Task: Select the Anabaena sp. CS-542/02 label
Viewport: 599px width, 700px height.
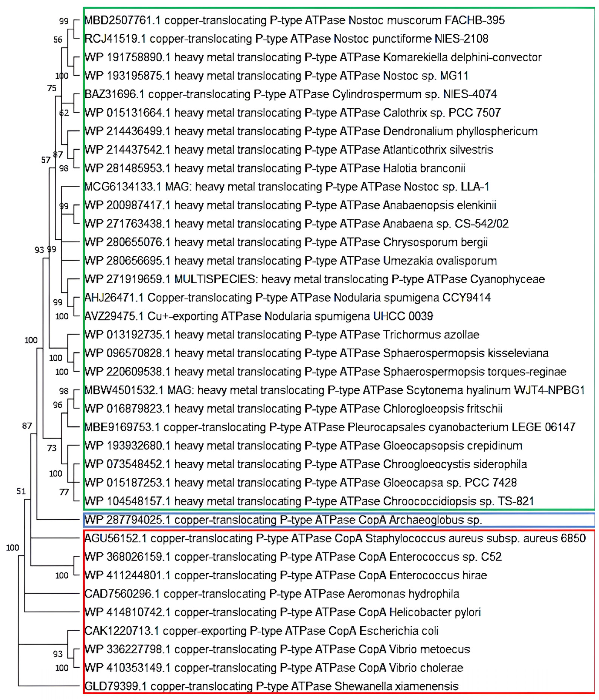Action: [x=296, y=224]
